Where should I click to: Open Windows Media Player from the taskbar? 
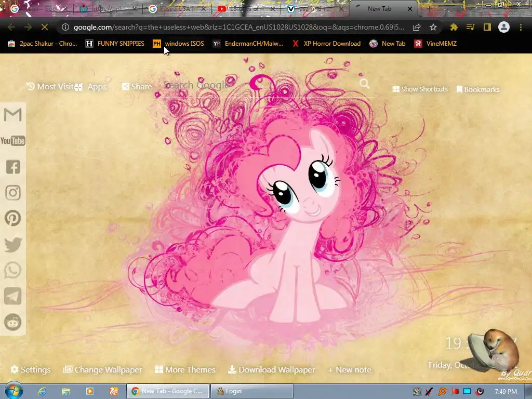pos(89,391)
